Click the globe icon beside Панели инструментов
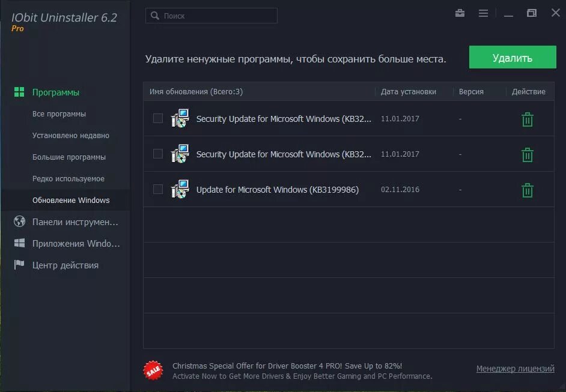Viewport: 566px width, 392px height. (19, 221)
